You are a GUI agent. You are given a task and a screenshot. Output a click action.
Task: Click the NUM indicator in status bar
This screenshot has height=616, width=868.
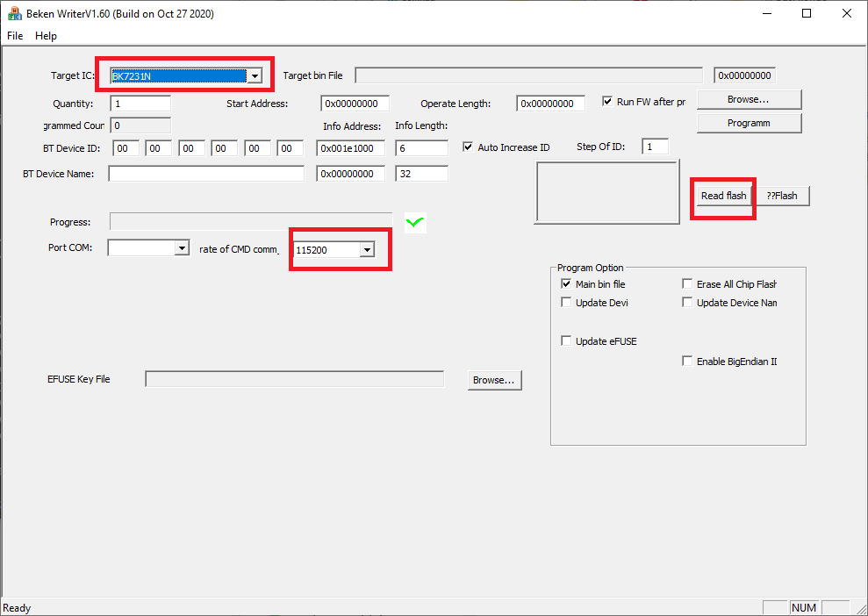[804, 608]
